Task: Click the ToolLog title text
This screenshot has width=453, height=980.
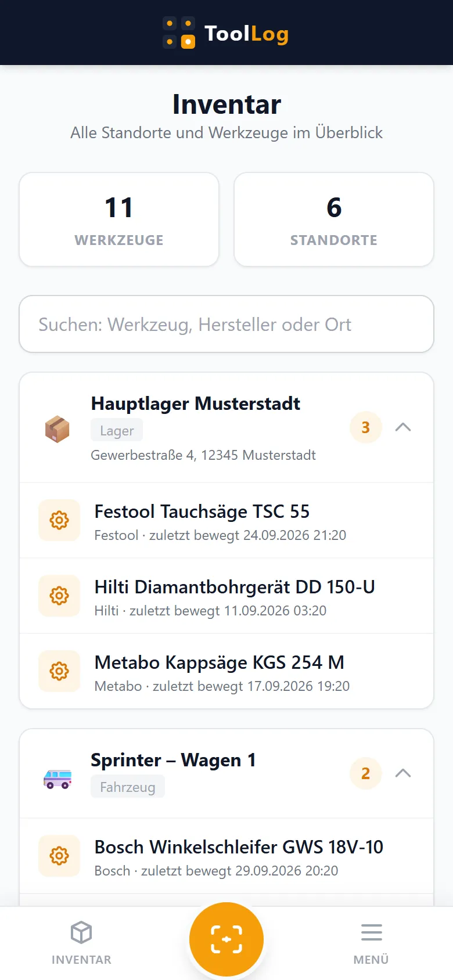Action: [x=246, y=34]
